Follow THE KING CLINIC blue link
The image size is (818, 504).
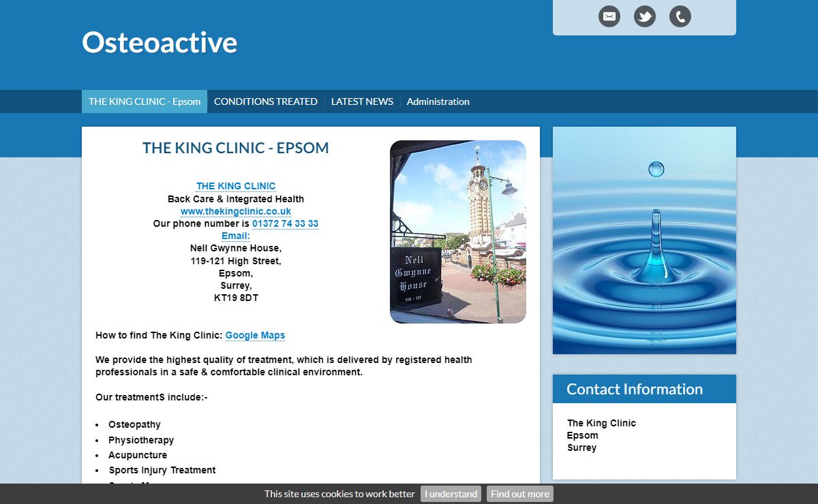[x=236, y=186]
